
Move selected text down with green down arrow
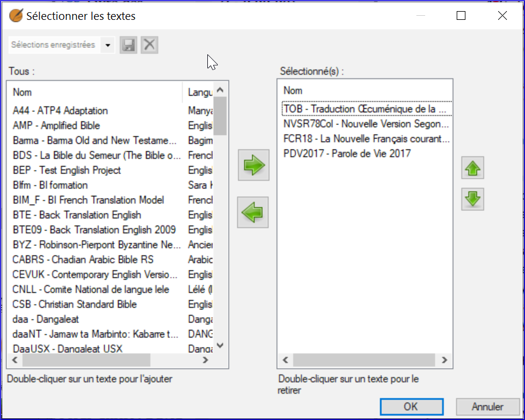[x=472, y=199]
